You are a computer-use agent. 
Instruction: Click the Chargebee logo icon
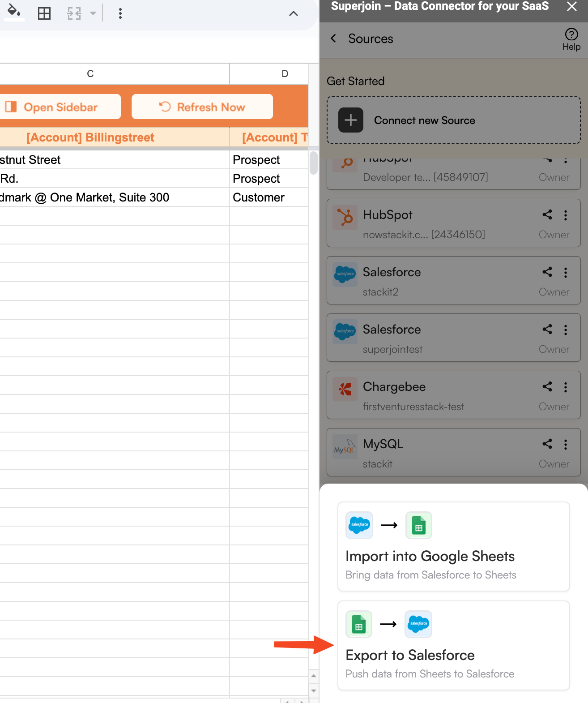click(x=345, y=389)
